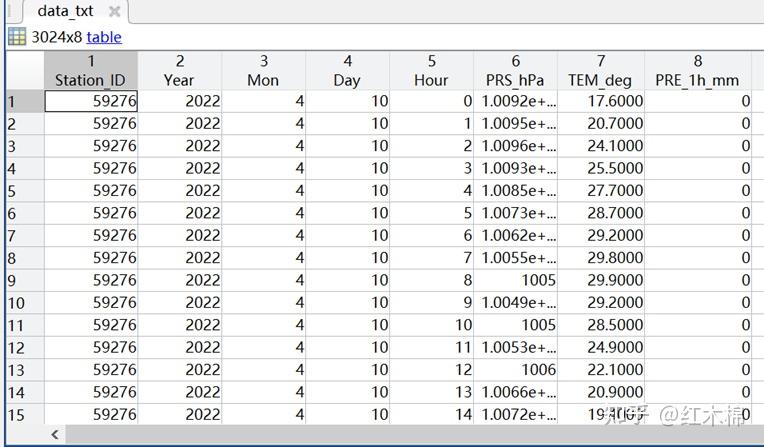Click TEM_deg cell 17.6000
Viewport: 764px width, 447px height.
(601, 101)
